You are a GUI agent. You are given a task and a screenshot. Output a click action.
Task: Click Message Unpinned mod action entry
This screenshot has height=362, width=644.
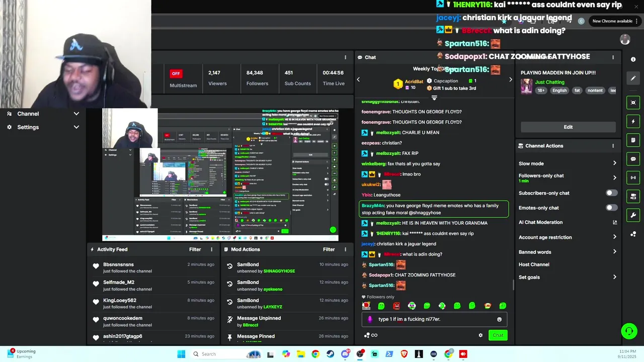[x=288, y=321]
